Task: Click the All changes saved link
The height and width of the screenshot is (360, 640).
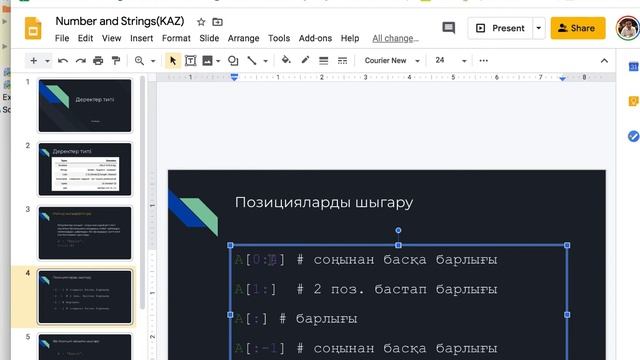Action: click(x=396, y=38)
